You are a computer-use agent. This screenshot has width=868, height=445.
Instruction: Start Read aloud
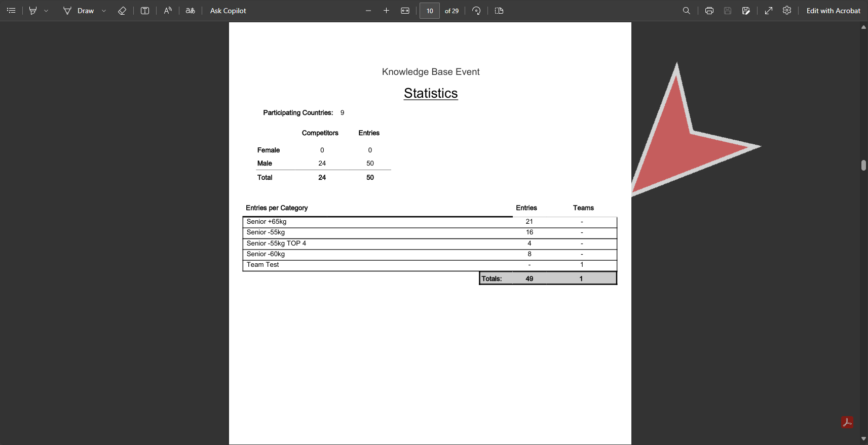pyautogui.click(x=168, y=11)
